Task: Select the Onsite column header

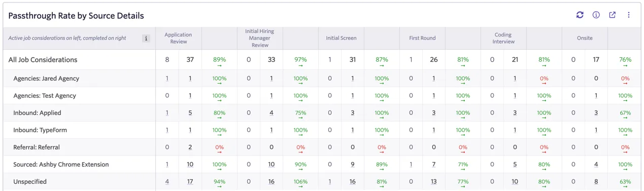Action: [x=585, y=38]
